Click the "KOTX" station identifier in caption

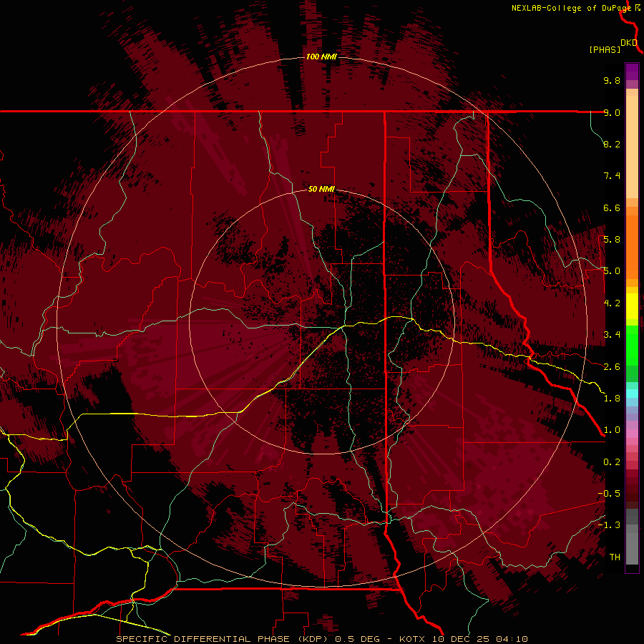coord(413,639)
